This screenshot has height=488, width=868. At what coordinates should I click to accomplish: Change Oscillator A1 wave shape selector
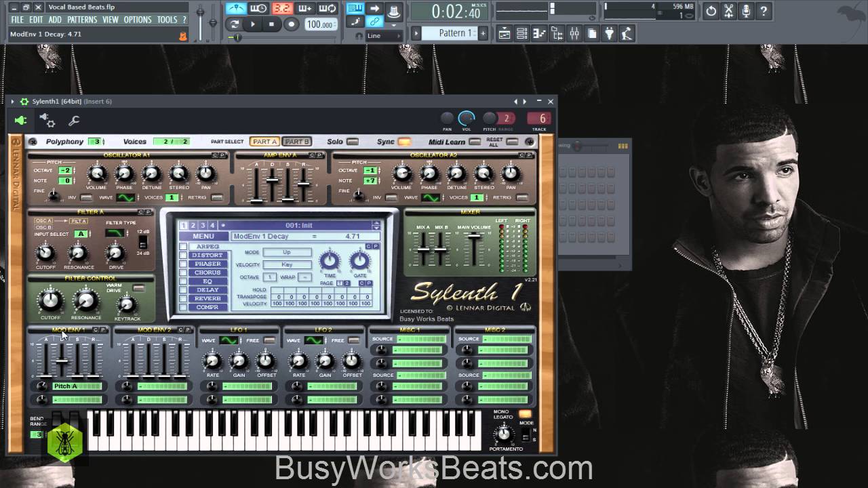click(x=125, y=198)
